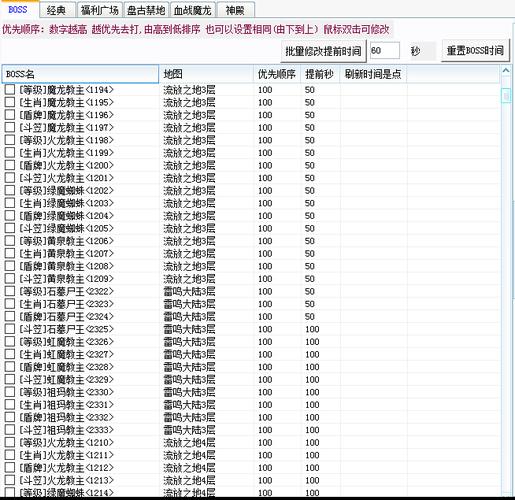This screenshot has height=500, width=515.
Task: Select row name [斗笠]黄泉教主<1209>
Action: pos(66,279)
